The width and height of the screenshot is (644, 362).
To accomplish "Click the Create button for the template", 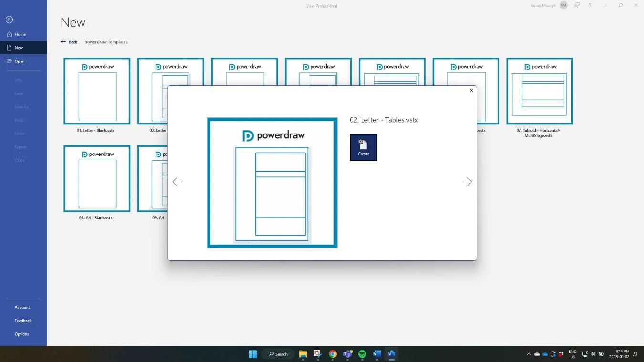I will click(363, 147).
